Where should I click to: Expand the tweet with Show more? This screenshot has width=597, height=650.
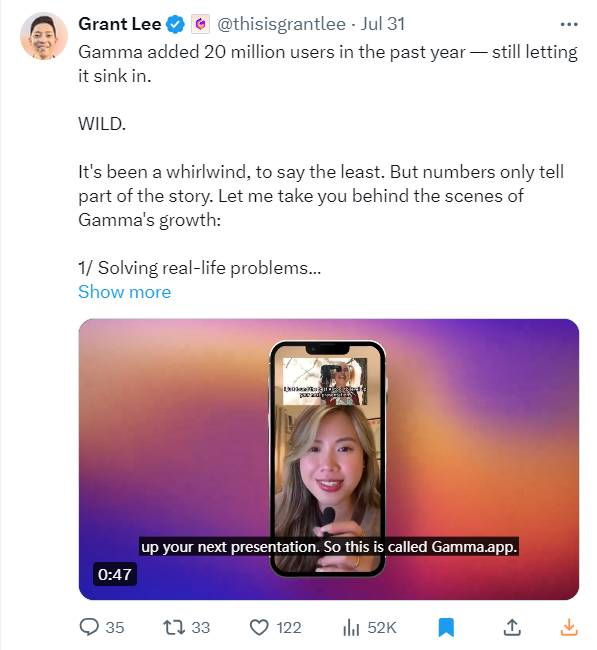click(x=124, y=292)
